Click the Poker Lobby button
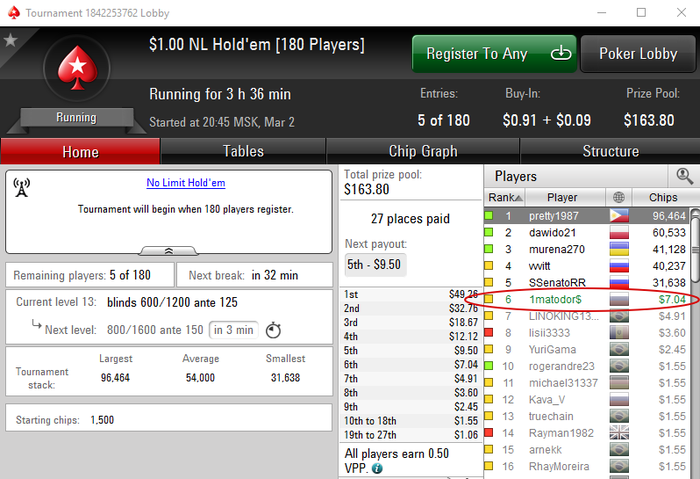 coord(638,54)
